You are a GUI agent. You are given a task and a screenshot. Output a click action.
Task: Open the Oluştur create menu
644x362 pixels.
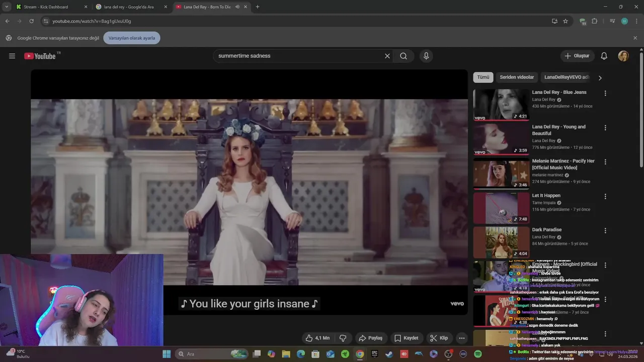577,56
